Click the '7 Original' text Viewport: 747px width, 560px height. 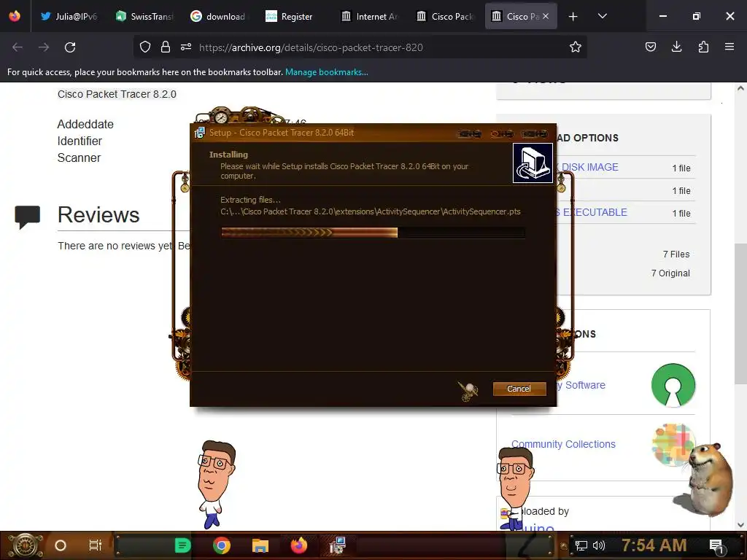click(x=670, y=273)
